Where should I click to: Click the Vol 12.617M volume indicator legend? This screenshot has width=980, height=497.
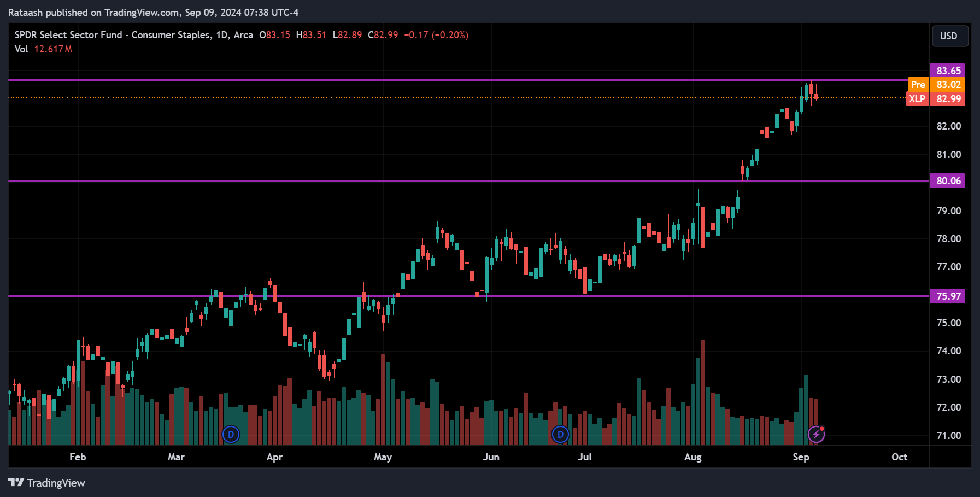pos(43,49)
